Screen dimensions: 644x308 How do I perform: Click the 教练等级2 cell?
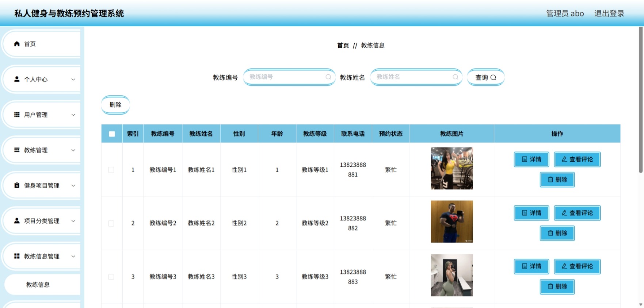point(315,223)
